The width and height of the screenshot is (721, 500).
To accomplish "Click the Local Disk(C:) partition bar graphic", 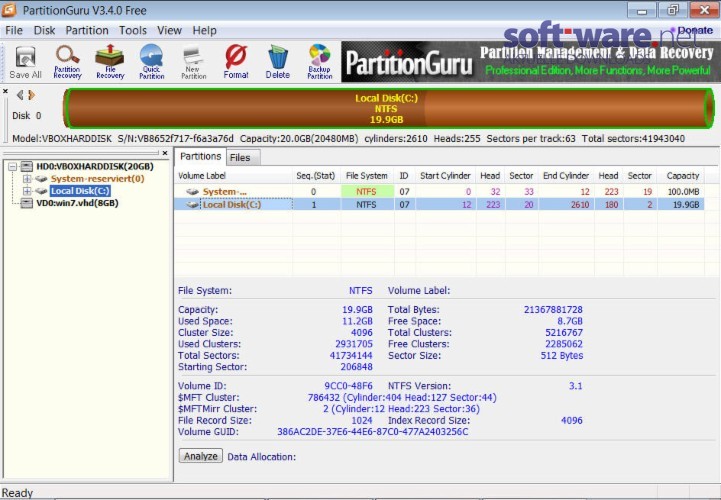I will [389, 109].
